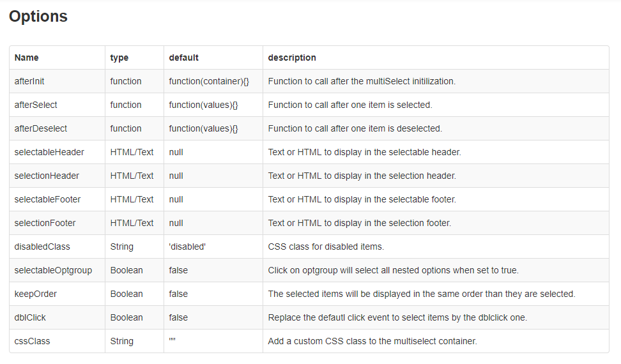Image resolution: width=621 pixels, height=364 pixels.
Task: Click the disabledClass option name
Action: click(42, 247)
